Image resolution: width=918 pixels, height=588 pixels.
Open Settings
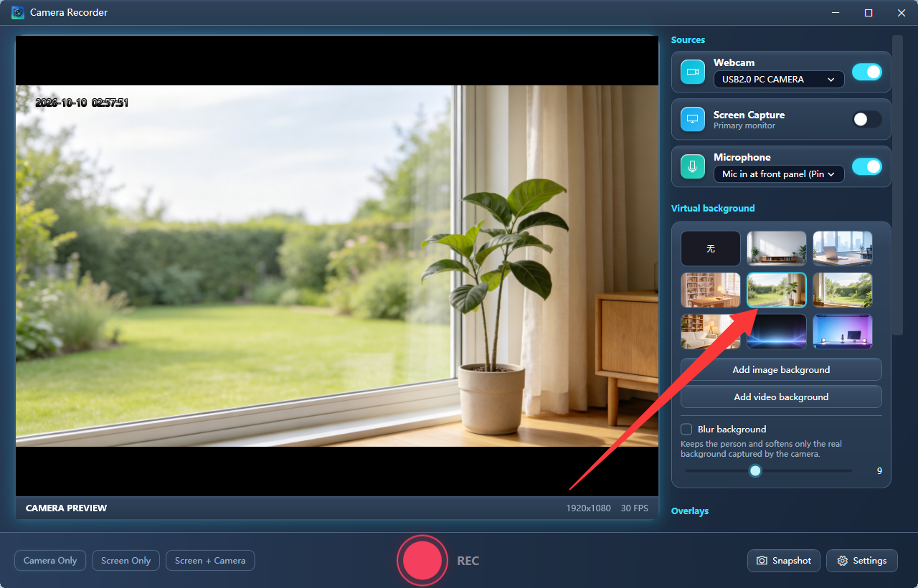coord(862,561)
